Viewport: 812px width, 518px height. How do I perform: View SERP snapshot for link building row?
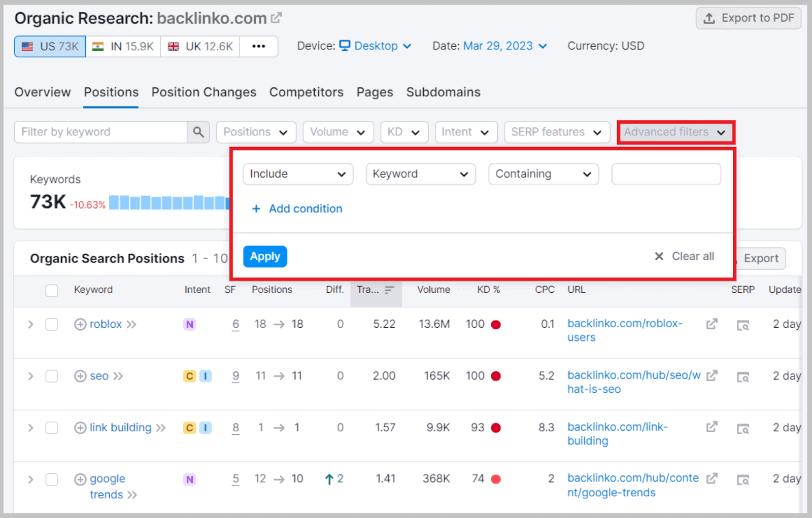743,429
